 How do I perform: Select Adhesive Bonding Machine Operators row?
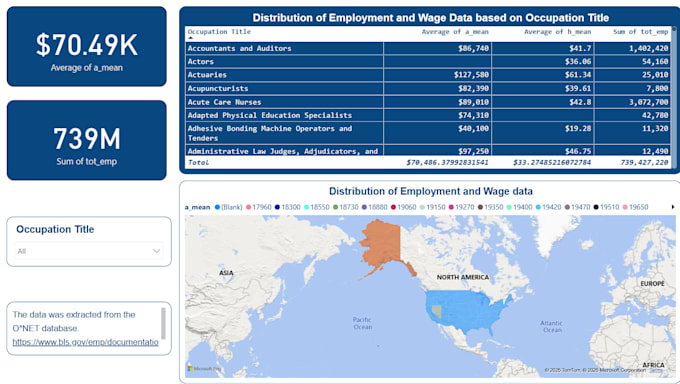428,133
